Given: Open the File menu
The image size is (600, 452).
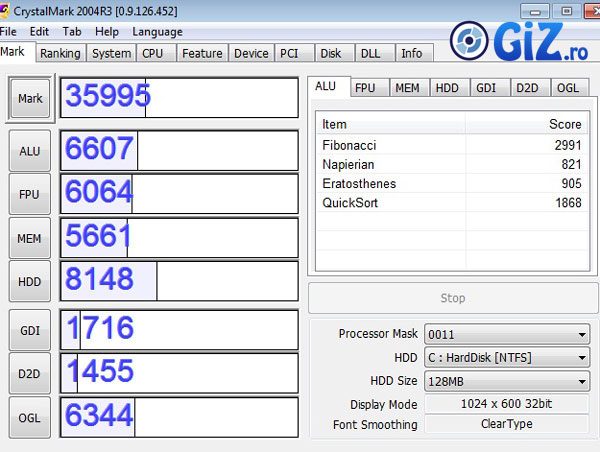Looking at the screenshot, I should (9, 31).
